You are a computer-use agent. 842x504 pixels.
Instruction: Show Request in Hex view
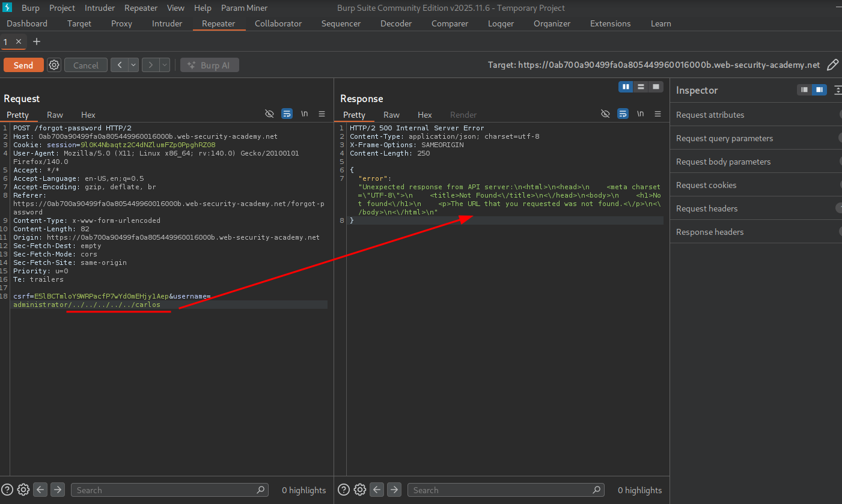tap(88, 115)
